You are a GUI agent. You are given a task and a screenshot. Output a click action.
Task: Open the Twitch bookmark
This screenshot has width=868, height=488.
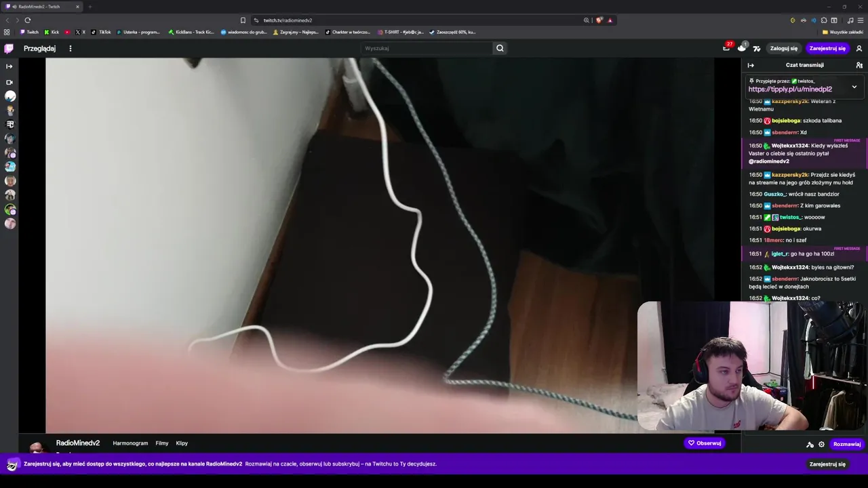point(29,32)
